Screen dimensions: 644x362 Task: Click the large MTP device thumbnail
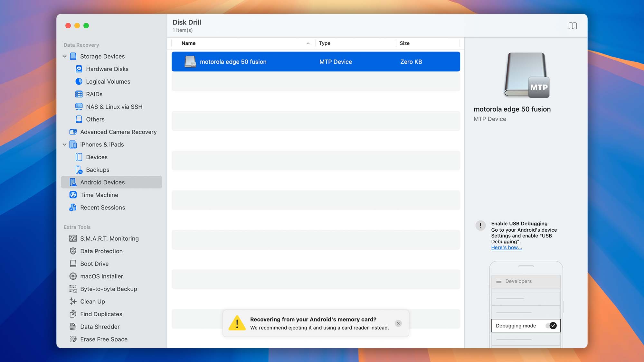pos(527,75)
